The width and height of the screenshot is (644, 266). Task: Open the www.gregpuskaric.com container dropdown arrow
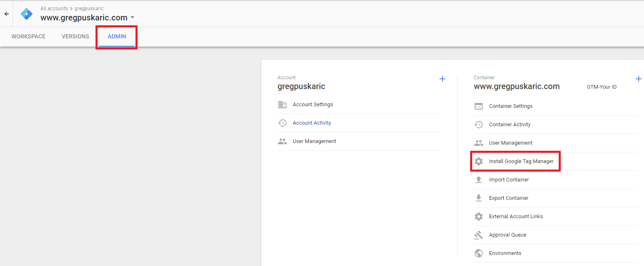(x=132, y=18)
